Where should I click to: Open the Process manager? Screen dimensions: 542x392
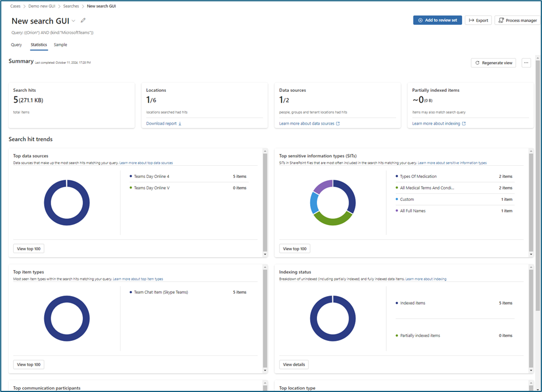(517, 21)
